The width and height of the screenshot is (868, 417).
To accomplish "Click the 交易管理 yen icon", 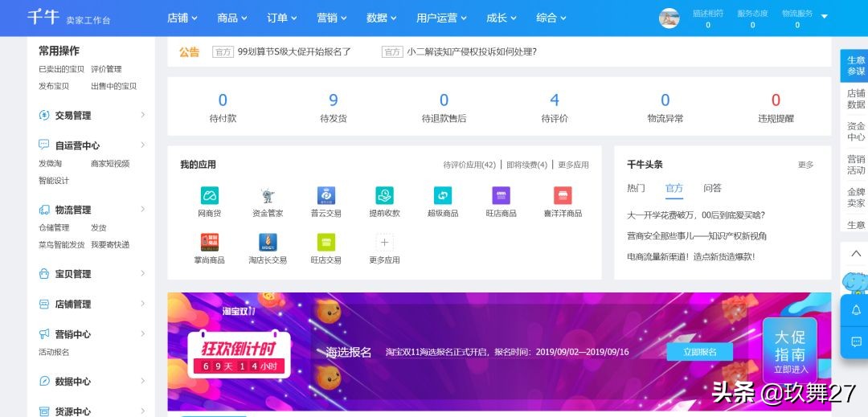I will 43,115.
